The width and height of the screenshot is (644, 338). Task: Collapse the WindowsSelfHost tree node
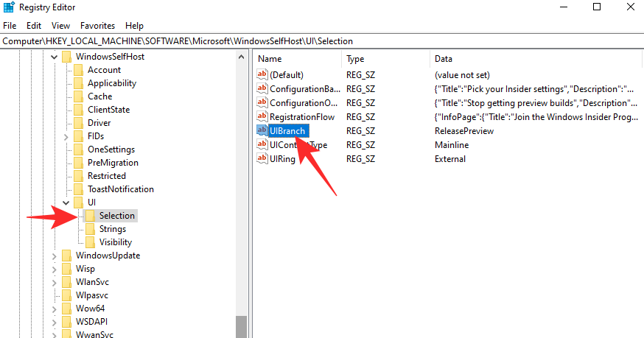(55, 57)
